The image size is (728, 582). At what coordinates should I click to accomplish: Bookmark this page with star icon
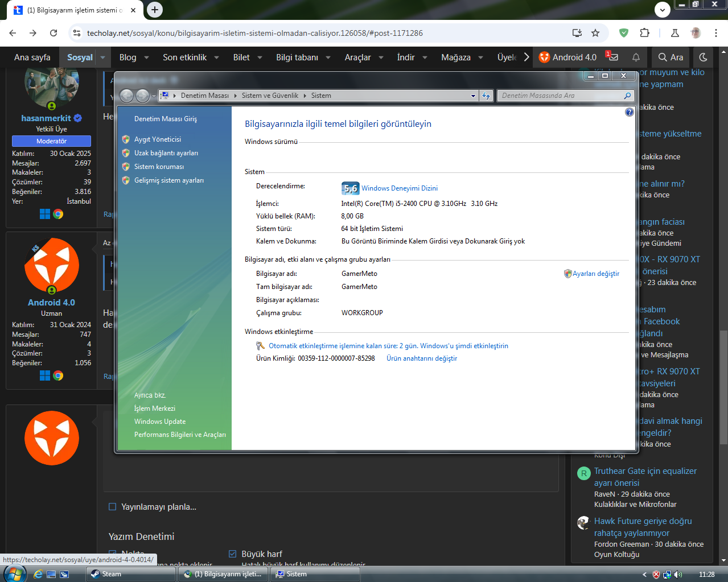595,33
